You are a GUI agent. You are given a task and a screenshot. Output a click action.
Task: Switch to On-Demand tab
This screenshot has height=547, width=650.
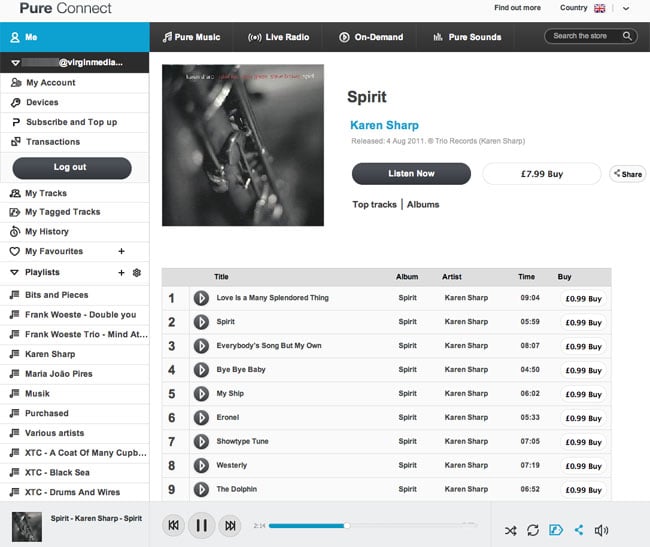pos(371,37)
